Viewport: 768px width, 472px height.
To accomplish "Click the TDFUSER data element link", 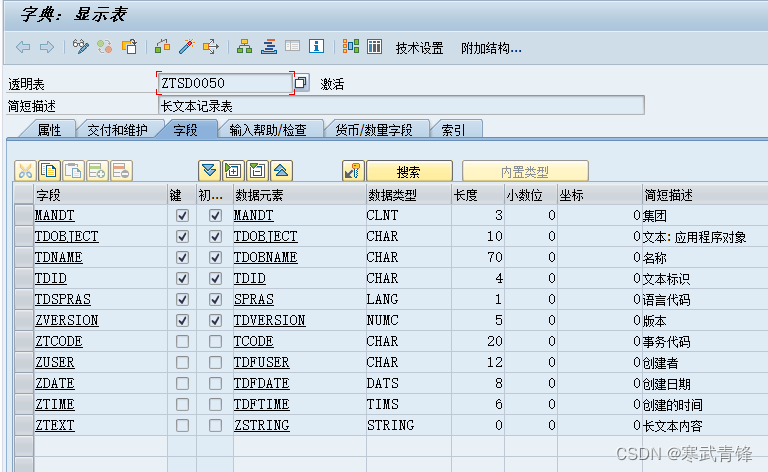I will 262,362.
